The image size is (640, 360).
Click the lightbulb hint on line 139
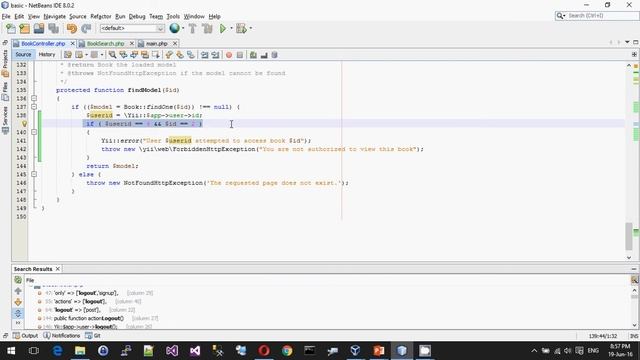point(24,124)
